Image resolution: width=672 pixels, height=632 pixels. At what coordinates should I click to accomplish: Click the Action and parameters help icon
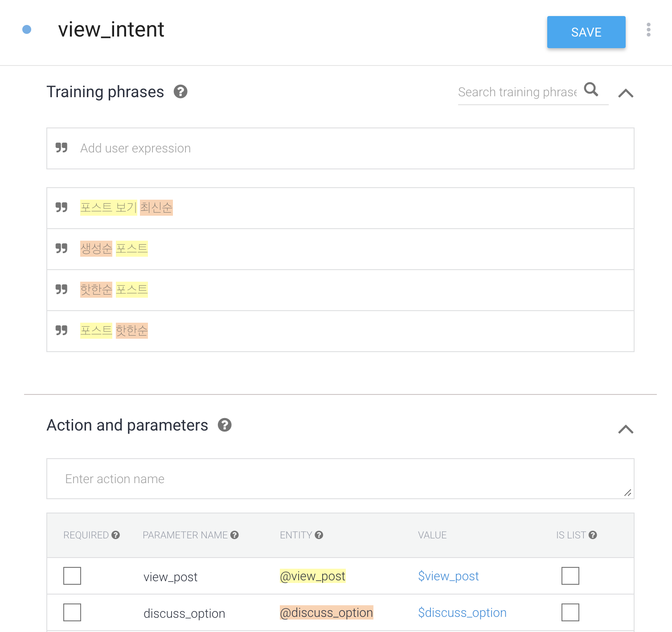(x=225, y=425)
